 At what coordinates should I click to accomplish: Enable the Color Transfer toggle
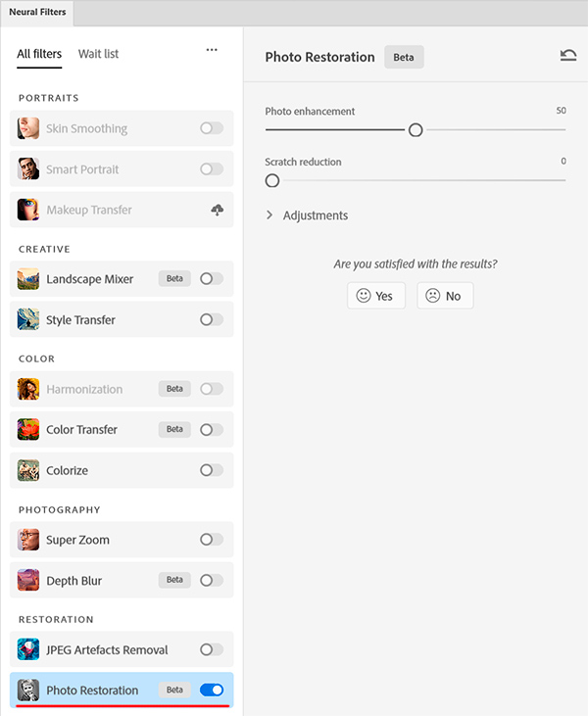211,429
